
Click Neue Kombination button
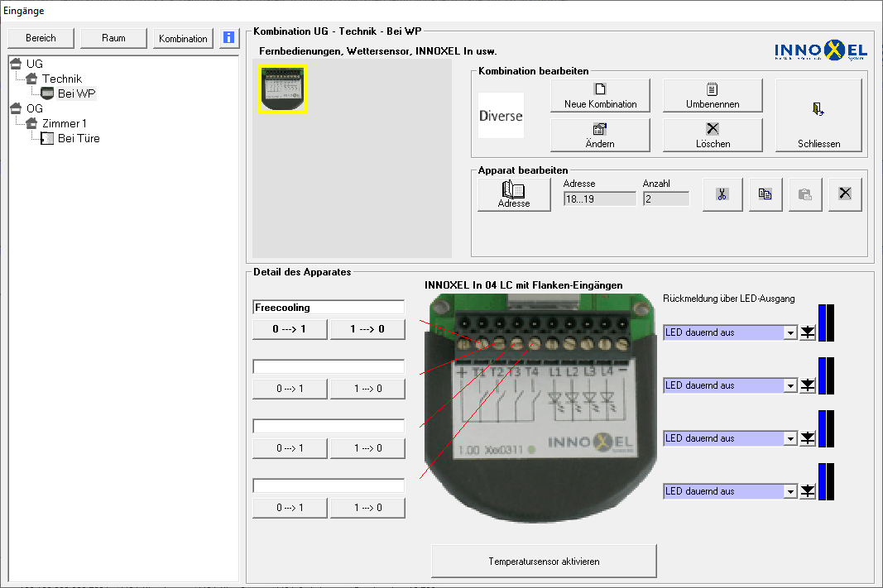[600, 96]
